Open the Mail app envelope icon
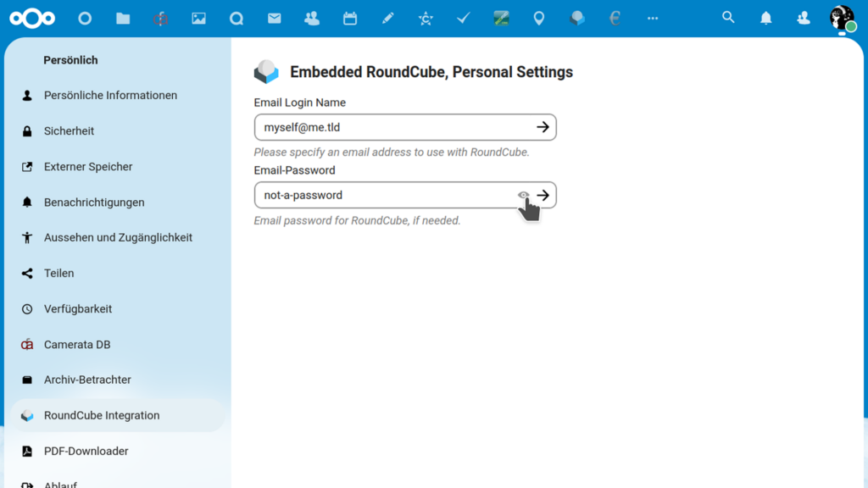 (x=274, y=17)
